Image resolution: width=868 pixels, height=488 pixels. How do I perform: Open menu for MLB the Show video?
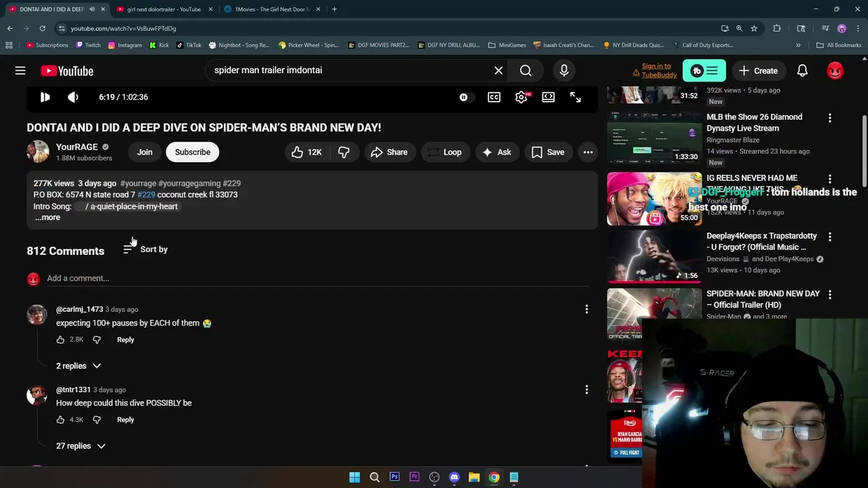(829, 118)
